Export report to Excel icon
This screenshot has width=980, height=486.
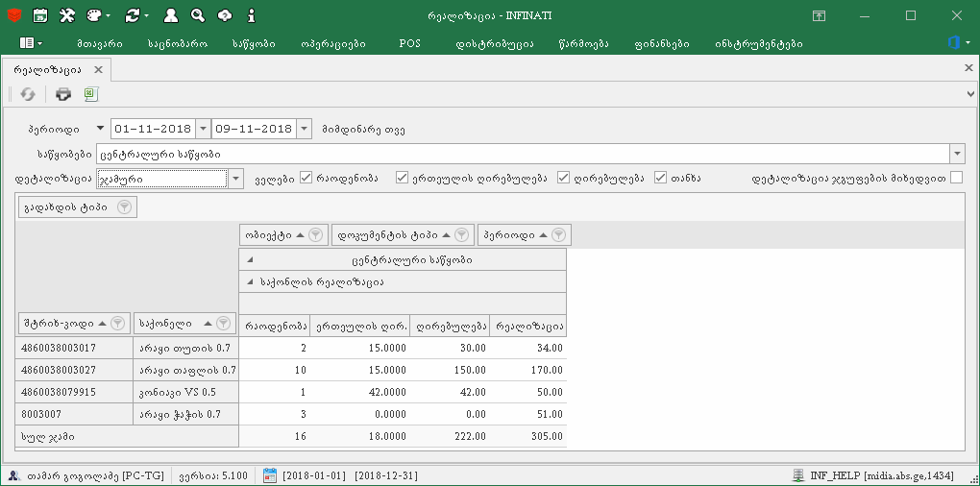[91, 94]
